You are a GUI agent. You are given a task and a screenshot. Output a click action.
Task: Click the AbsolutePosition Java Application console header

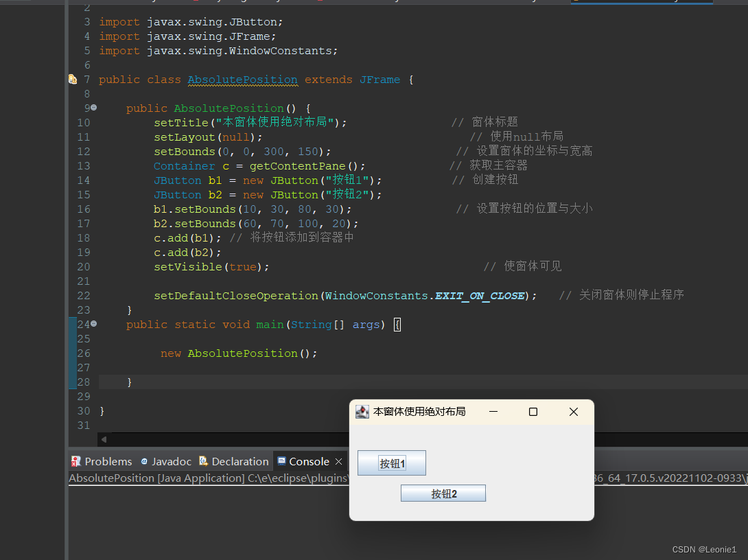click(x=172, y=478)
